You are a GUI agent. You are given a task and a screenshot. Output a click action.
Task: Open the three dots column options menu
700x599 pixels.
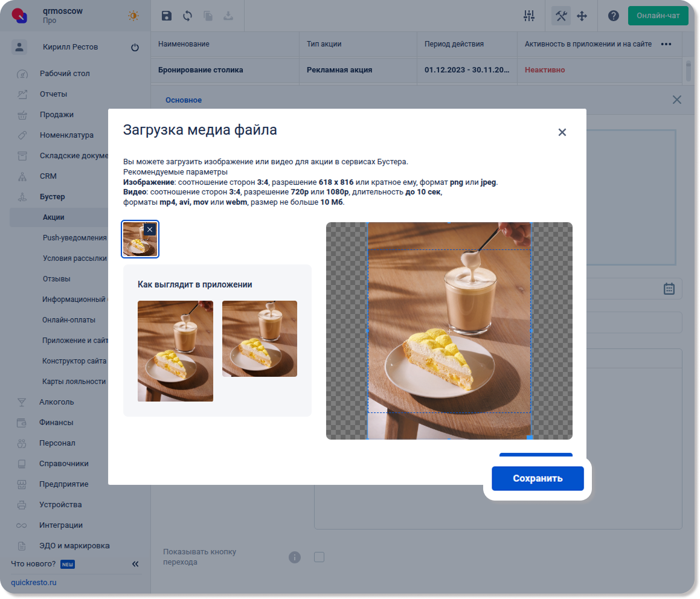(x=666, y=44)
